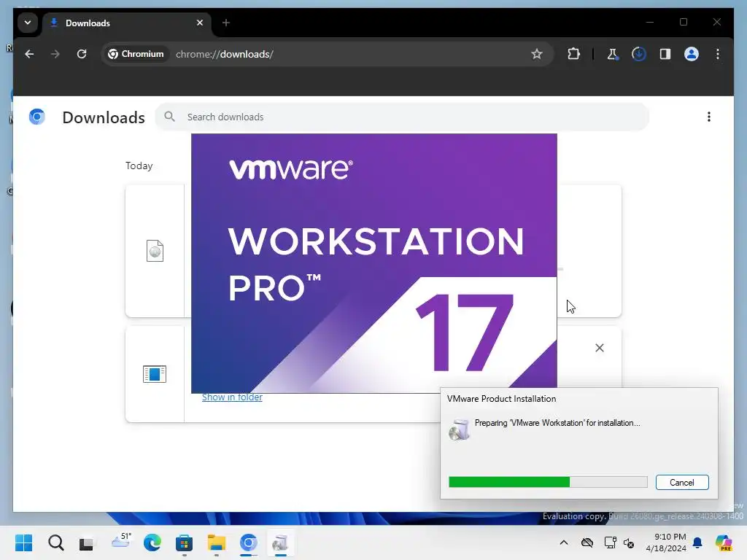Open the tab search dropdown arrow
Screen dimensions: 747x560
pyautogui.click(x=28, y=23)
